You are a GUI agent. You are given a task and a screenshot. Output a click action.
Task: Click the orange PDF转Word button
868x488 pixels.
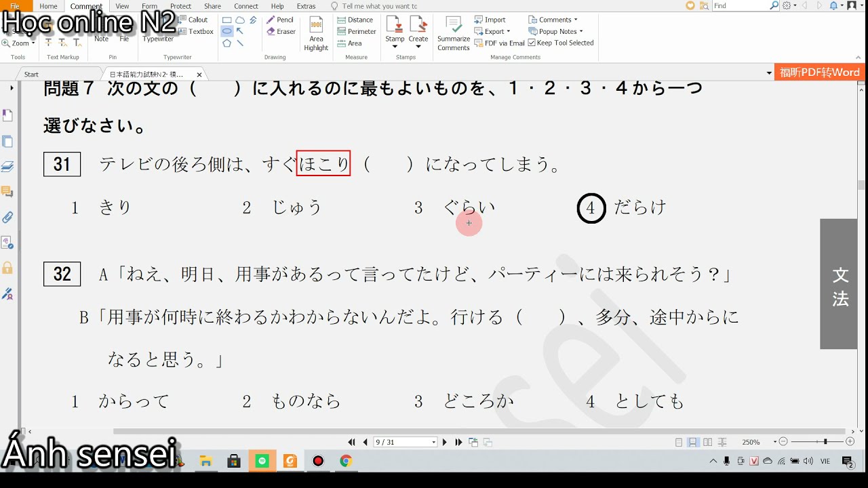tap(819, 73)
